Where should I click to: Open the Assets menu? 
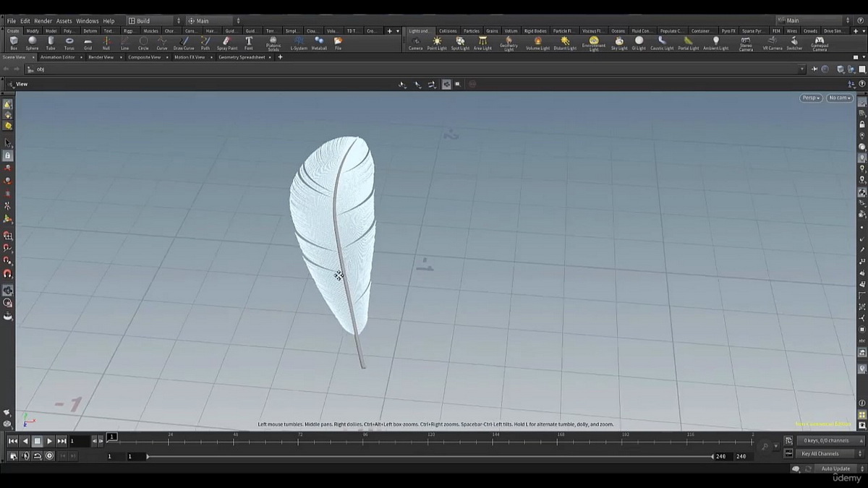coord(64,21)
